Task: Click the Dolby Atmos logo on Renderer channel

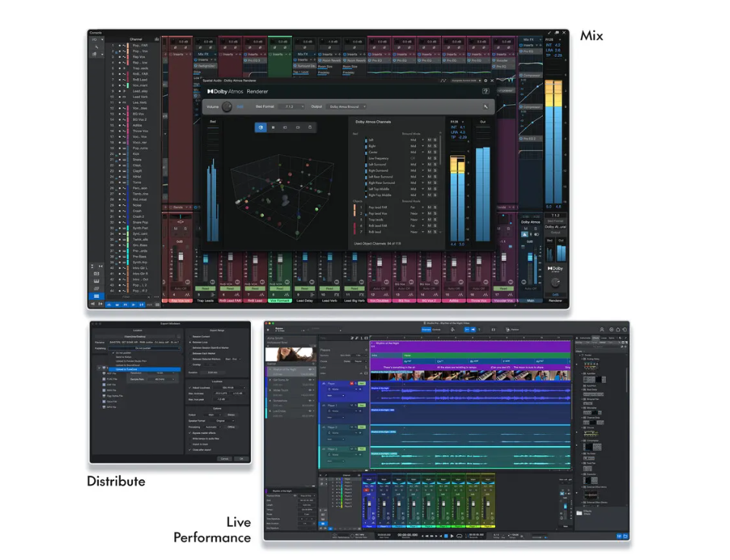Action: [555, 268]
